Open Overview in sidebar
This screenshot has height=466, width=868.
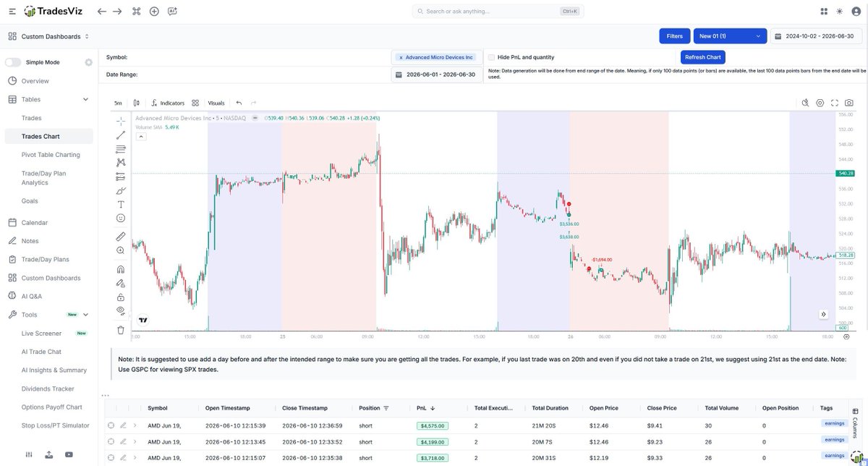tap(35, 81)
